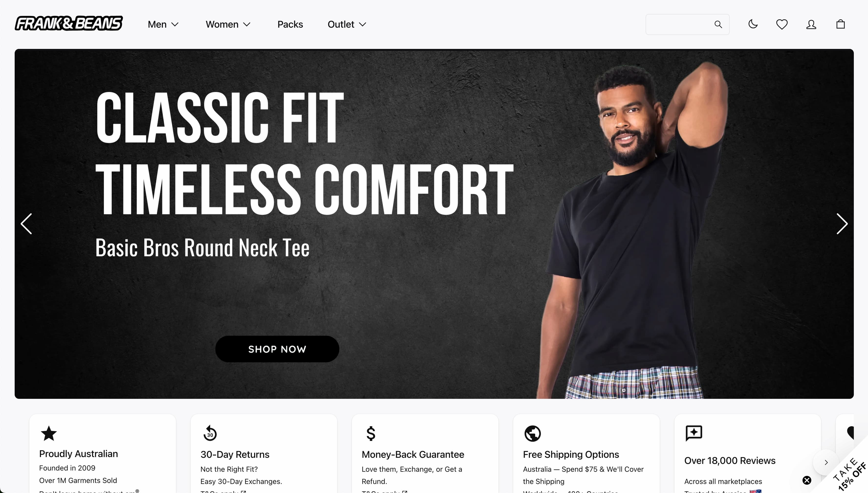Dismiss the 15% off promo banner
The height and width of the screenshot is (493, 868).
coord(807,480)
